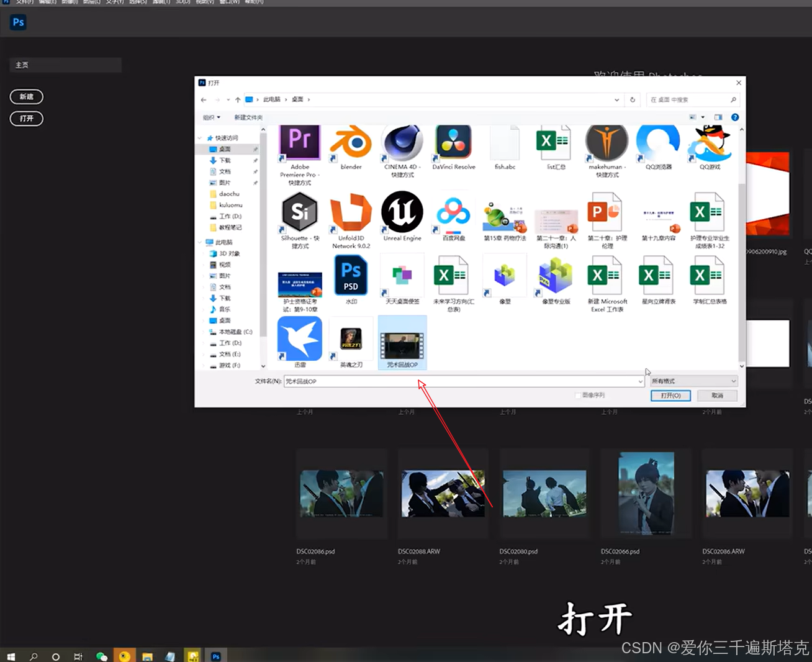Click the chevron after 桌面 in the address bar

click(309, 100)
